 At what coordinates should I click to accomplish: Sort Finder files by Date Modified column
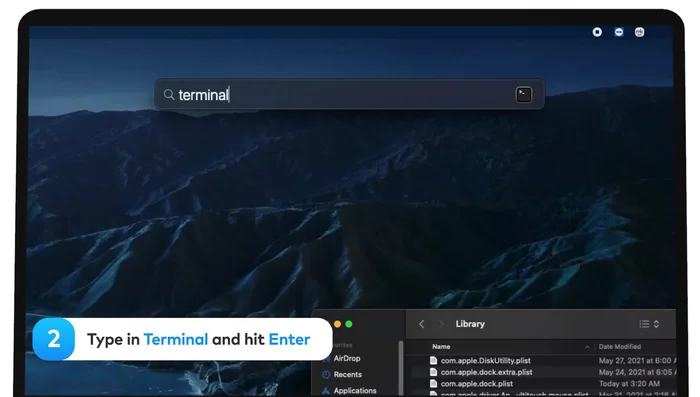click(x=620, y=347)
